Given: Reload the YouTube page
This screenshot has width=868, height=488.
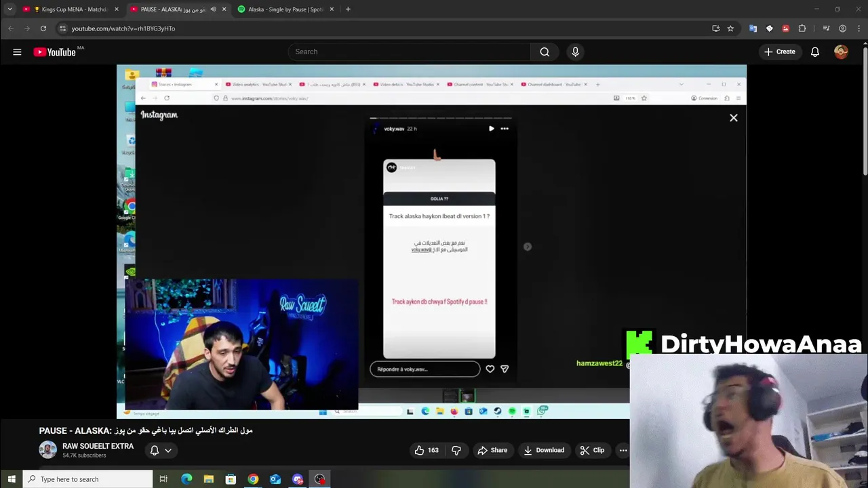Looking at the screenshot, I should click(x=43, y=28).
